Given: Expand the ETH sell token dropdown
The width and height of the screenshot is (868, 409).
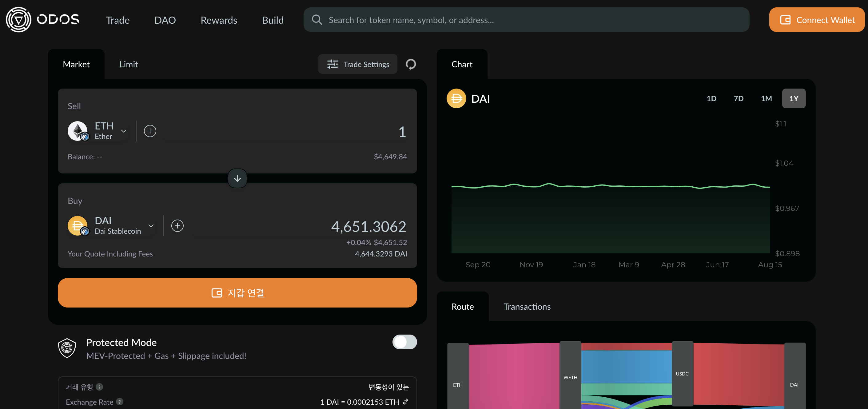Looking at the screenshot, I should tap(124, 131).
